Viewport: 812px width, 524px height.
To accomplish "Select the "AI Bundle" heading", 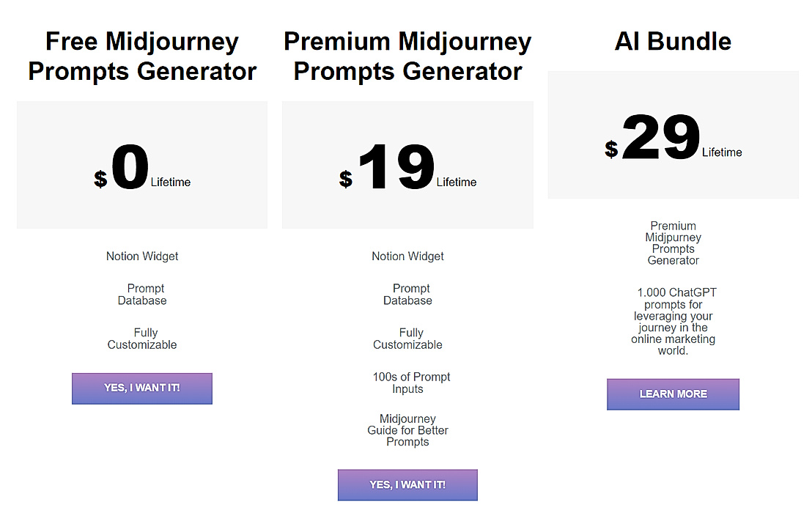I will click(673, 41).
